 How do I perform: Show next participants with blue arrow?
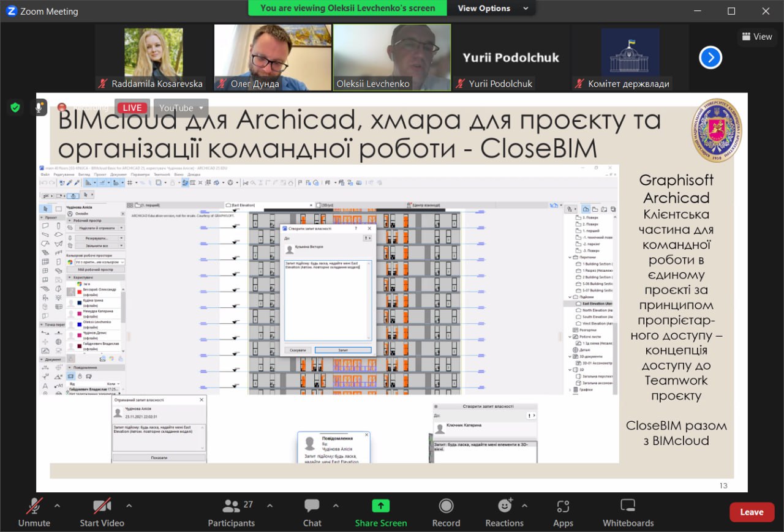(710, 58)
